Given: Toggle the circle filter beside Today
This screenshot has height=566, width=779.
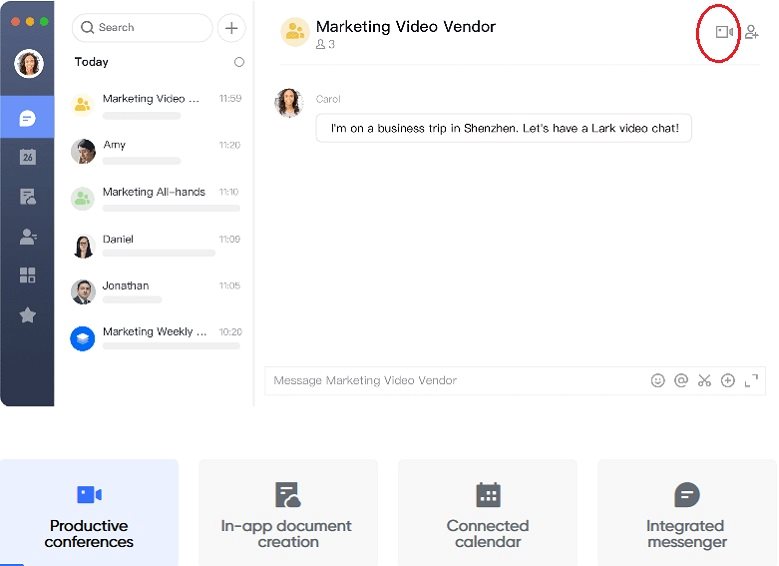Looking at the screenshot, I should click(x=239, y=62).
